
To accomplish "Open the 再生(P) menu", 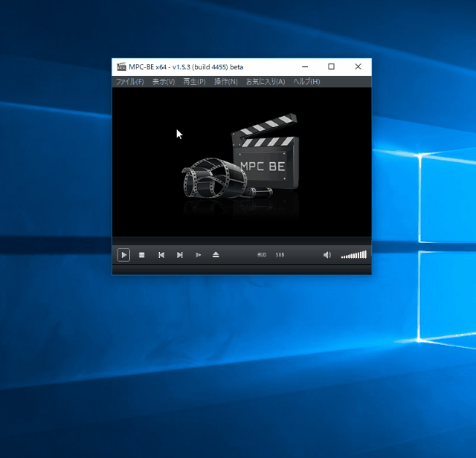I will (x=194, y=82).
